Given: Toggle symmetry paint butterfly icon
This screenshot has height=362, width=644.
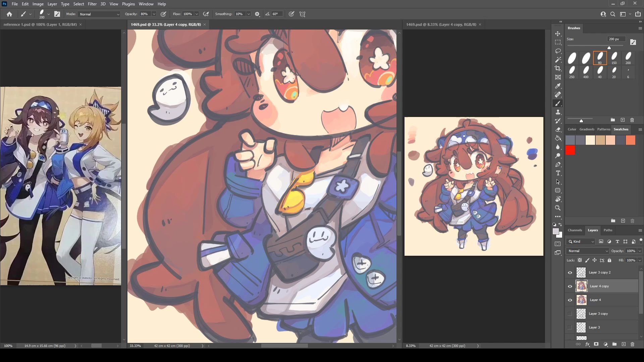Looking at the screenshot, I should click(x=303, y=14).
